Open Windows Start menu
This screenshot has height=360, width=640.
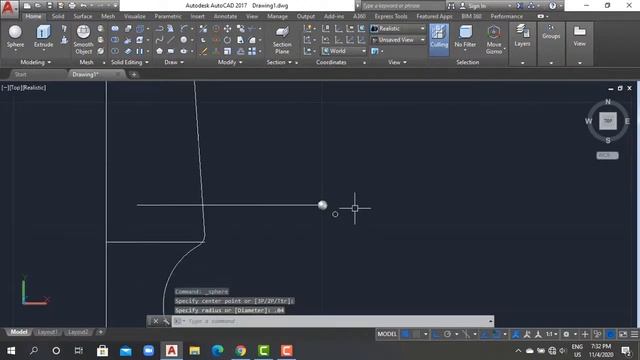pos(11,351)
